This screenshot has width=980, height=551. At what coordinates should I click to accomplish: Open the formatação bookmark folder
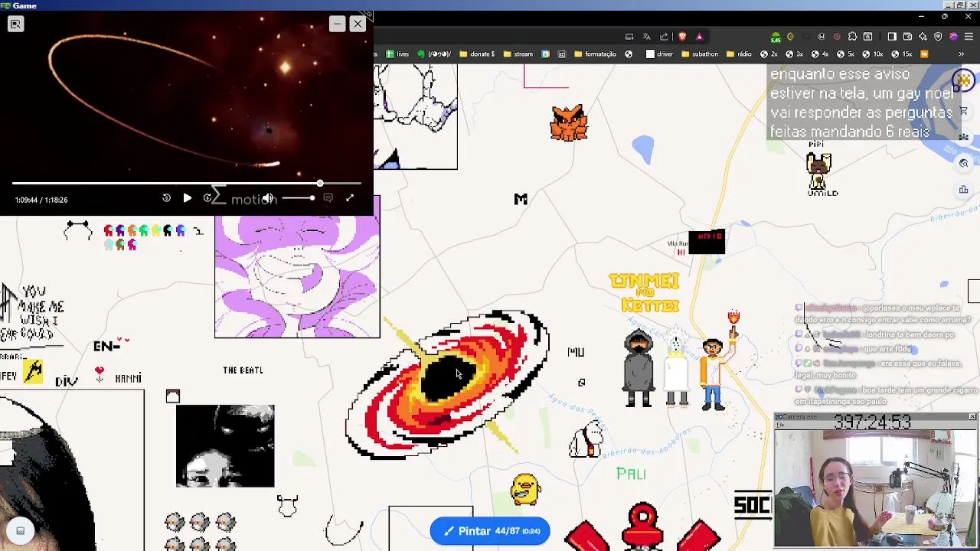click(x=595, y=54)
